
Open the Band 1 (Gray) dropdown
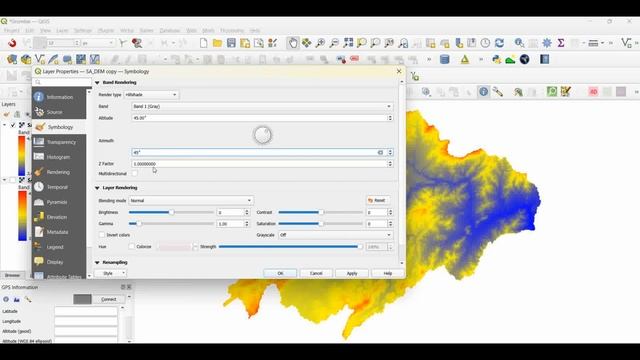(262, 106)
